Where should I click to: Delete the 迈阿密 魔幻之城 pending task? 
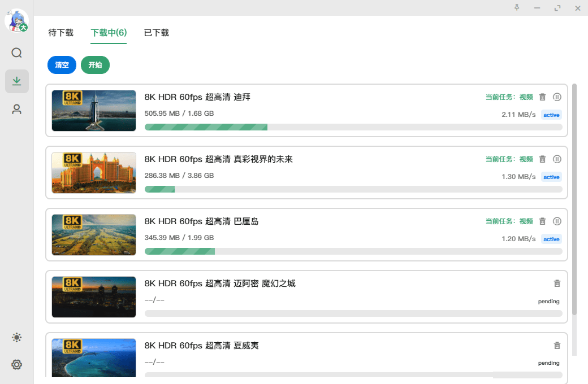[557, 283]
